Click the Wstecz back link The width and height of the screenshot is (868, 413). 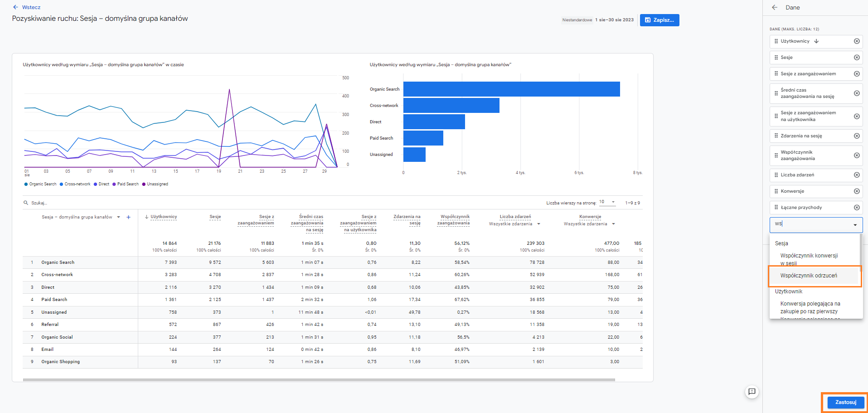point(27,7)
